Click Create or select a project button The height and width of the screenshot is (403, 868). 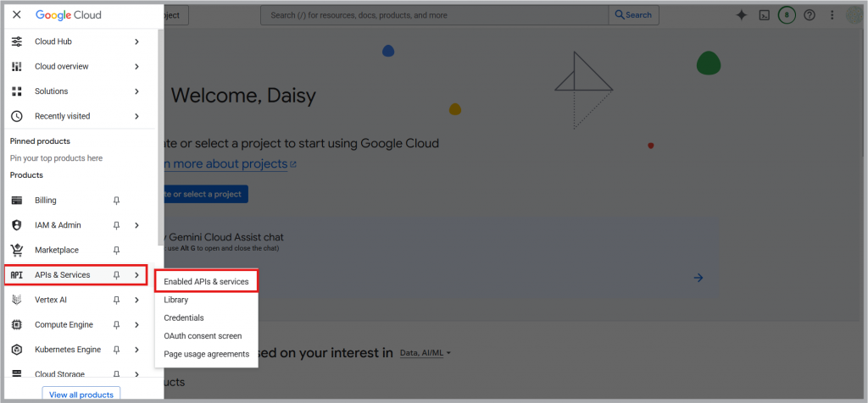(206, 194)
